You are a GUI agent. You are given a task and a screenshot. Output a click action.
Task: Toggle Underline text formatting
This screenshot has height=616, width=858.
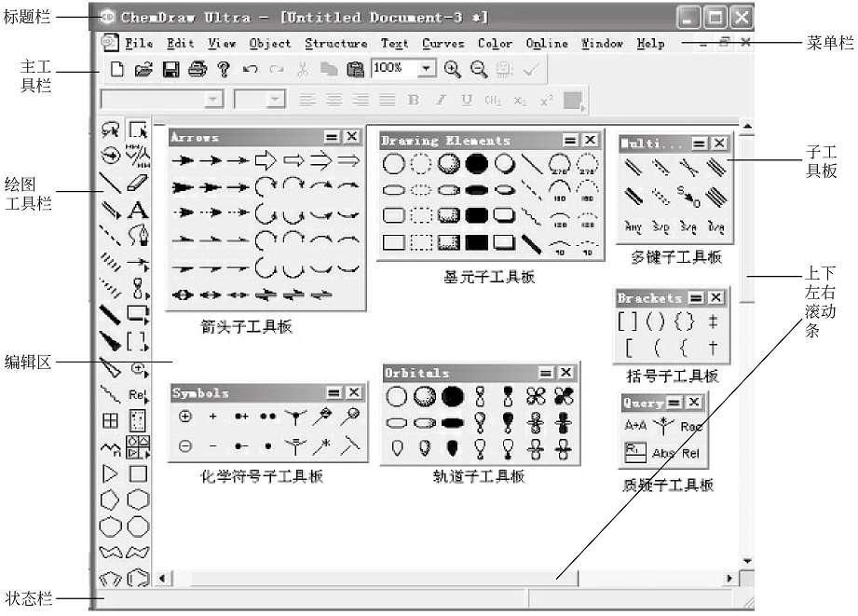coord(467,101)
